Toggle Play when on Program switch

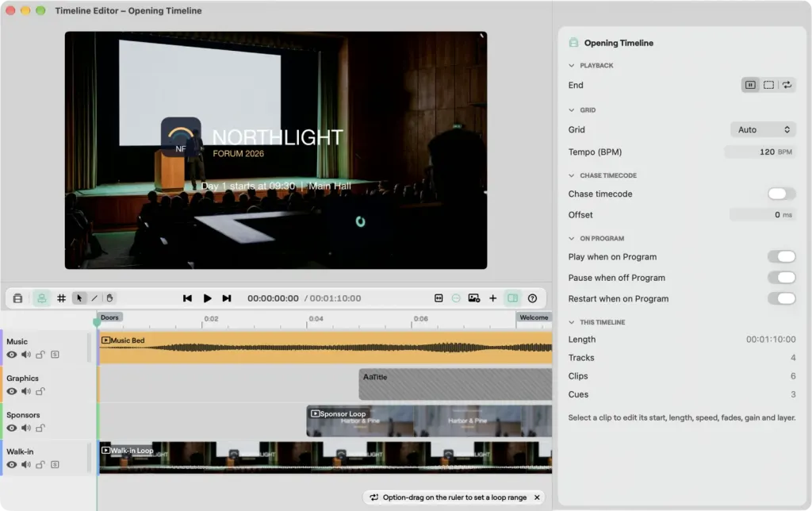pos(781,256)
